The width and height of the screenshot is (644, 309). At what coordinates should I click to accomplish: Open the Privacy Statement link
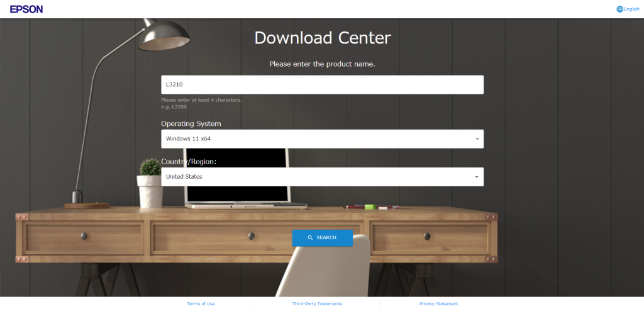[x=438, y=304]
